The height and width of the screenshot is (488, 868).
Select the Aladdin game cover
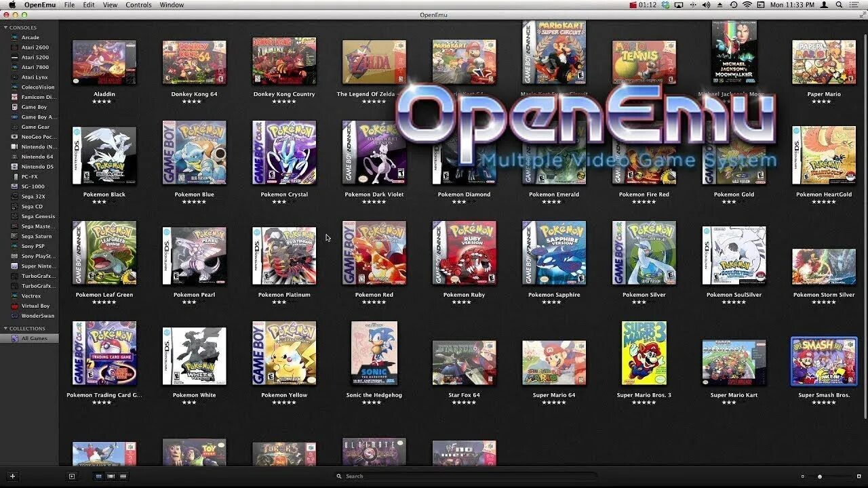(x=104, y=62)
